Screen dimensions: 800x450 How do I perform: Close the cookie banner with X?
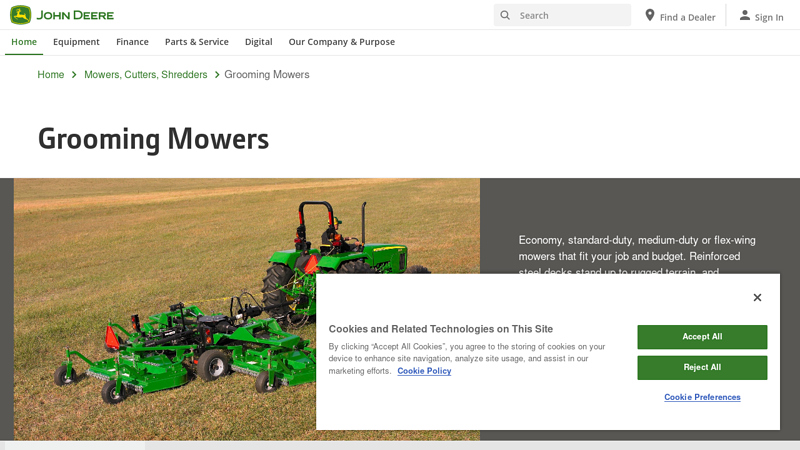click(757, 297)
